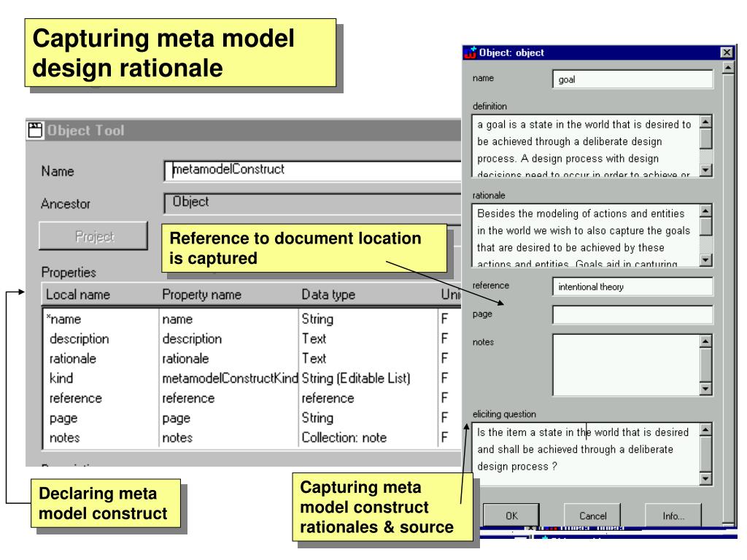Click the Name field containing metamodelConstruct
This screenshot has width=747, height=560.
pos(313,171)
